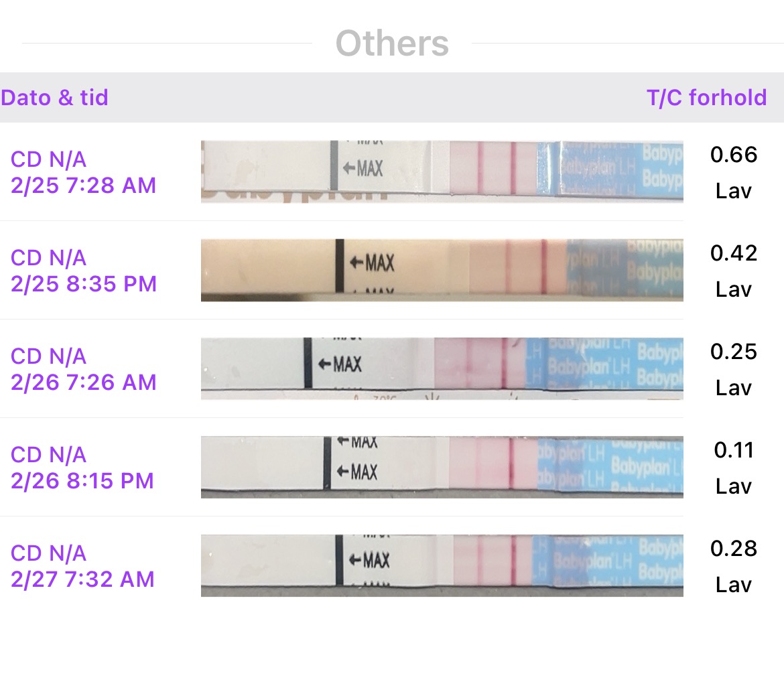Select the 2/25 8:35 PM date entry
Viewport: 784px width, 696px height.
click(x=83, y=271)
